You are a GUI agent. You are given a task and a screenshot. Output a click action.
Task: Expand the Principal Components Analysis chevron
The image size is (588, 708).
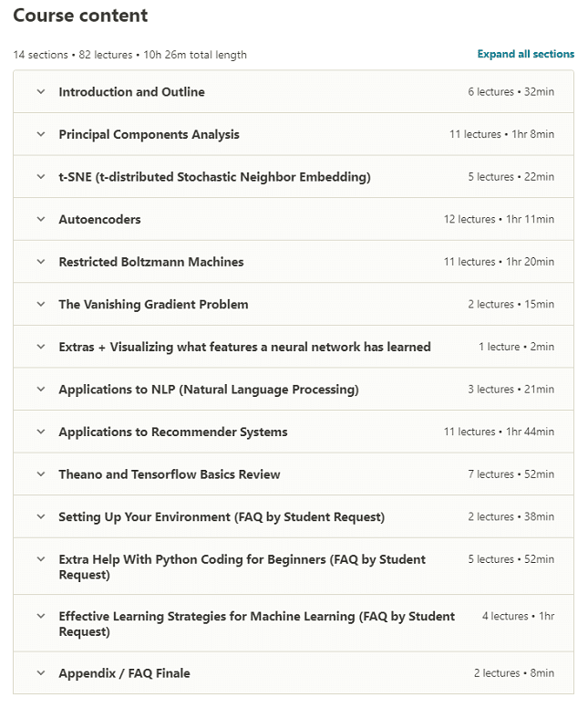point(41,134)
